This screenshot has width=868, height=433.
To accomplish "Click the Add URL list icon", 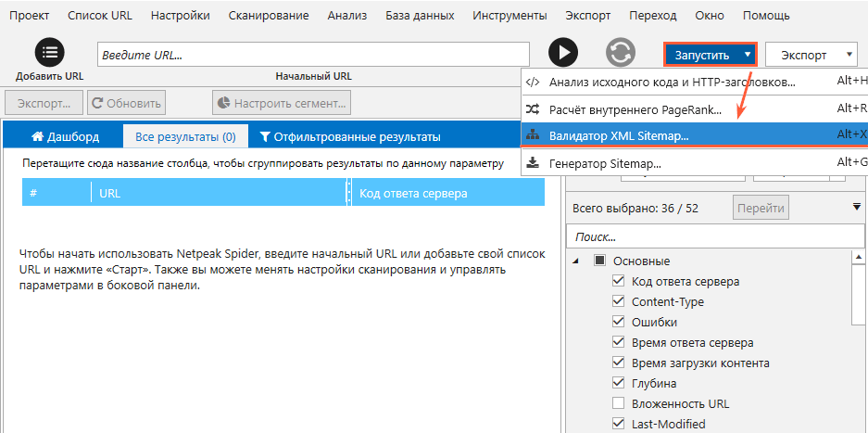I will [x=49, y=53].
